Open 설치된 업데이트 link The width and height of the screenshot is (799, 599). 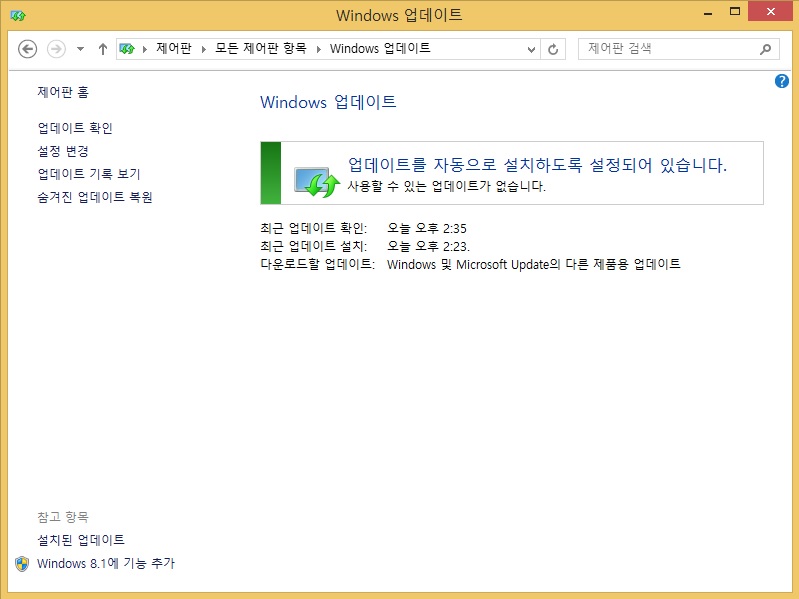point(81,540)
